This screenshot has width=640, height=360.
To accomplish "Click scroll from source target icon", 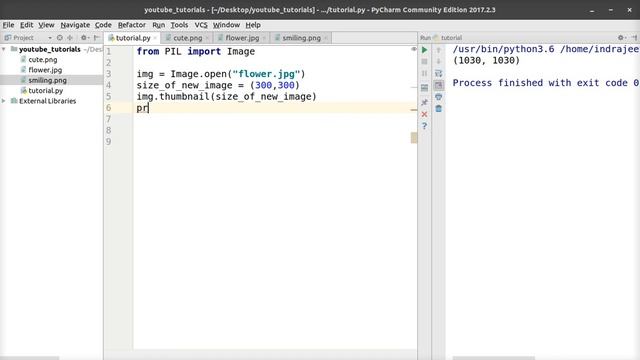I will [x=60, y=38].
